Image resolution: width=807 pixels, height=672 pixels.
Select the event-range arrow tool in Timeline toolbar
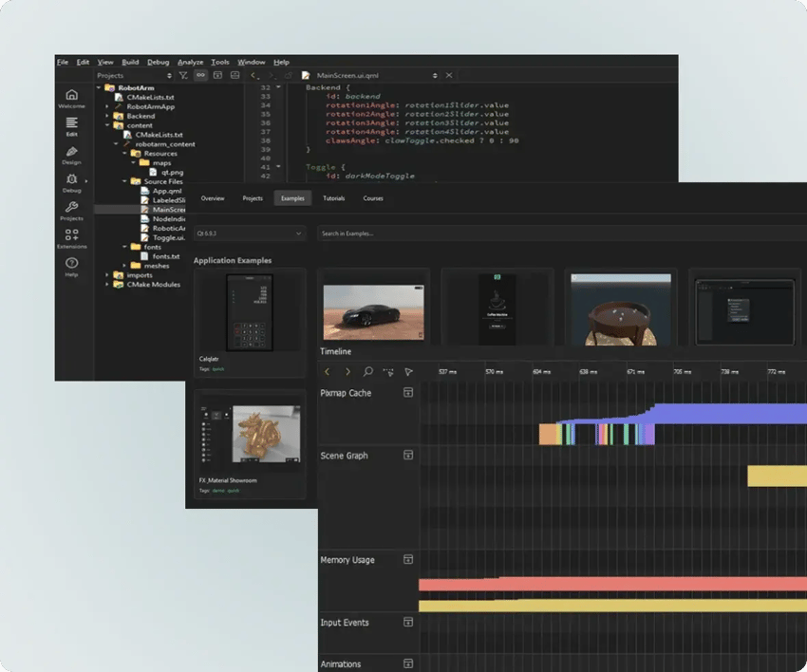click(408, 371)
